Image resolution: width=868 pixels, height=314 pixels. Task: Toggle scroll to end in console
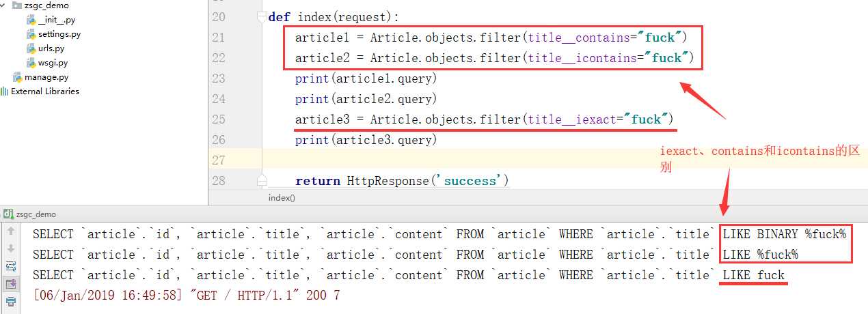[11, 283]
